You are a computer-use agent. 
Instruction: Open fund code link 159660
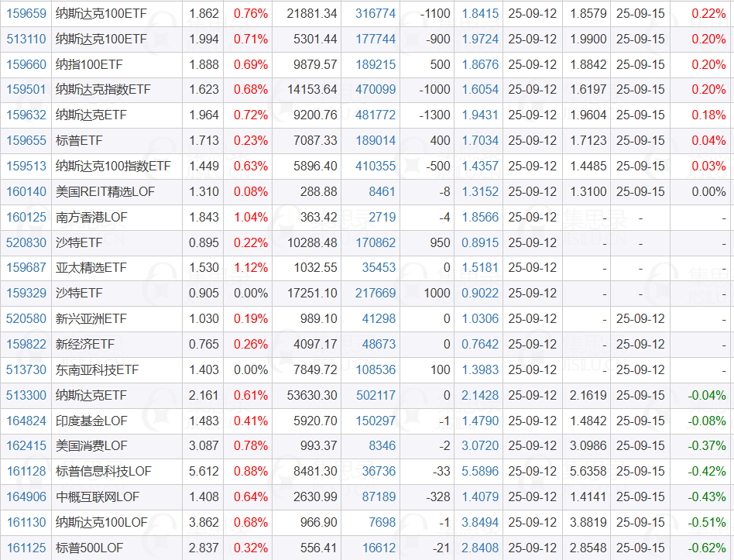[26, 64]
